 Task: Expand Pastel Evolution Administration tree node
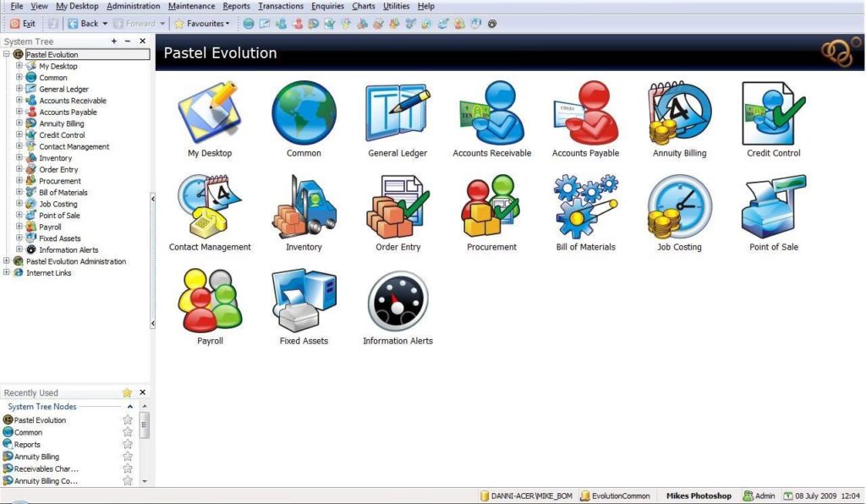click(x=7, y=261)
